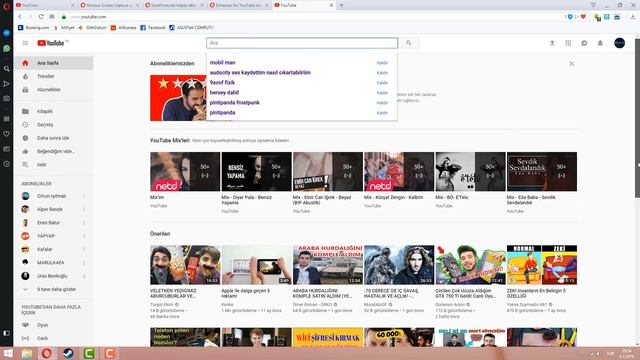The width and height of the screenshot is (640, 360).
Task: Open Daha sonra izle list
Action: 53,138
